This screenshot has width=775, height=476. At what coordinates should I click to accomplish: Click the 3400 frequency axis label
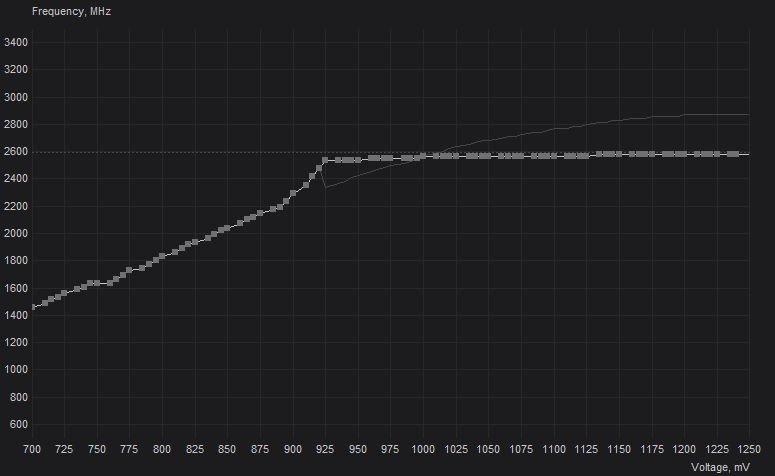click(16, 43)
